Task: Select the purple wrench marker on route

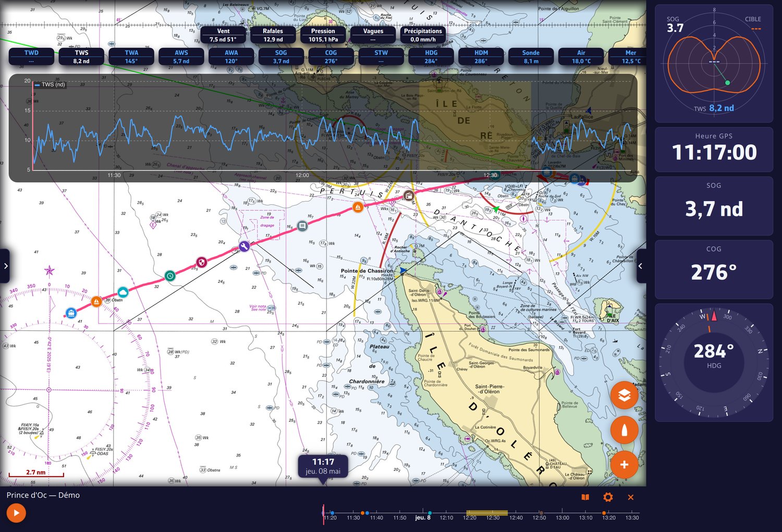Action: (244, 246)
